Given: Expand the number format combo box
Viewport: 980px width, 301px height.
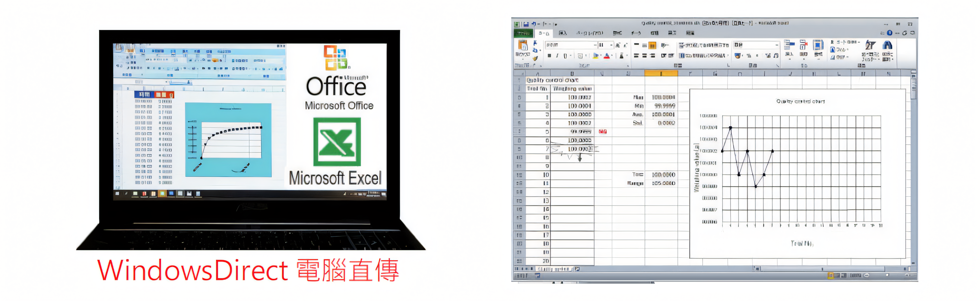Looking at the screenshot, I should click(x=776, y=45).
